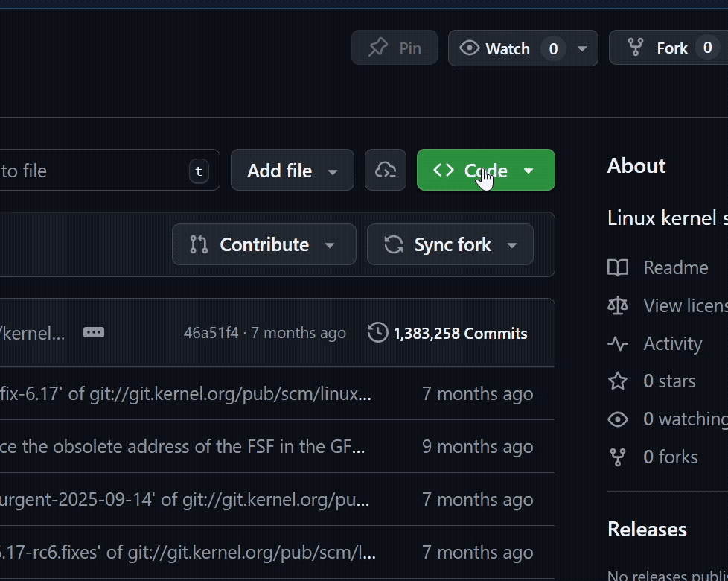View the license via the scales icon

coord(618,305)
